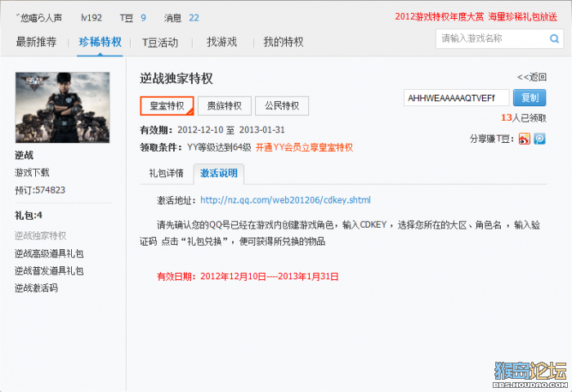
Task: Click the 13人已领取 text
Action: 524,118
